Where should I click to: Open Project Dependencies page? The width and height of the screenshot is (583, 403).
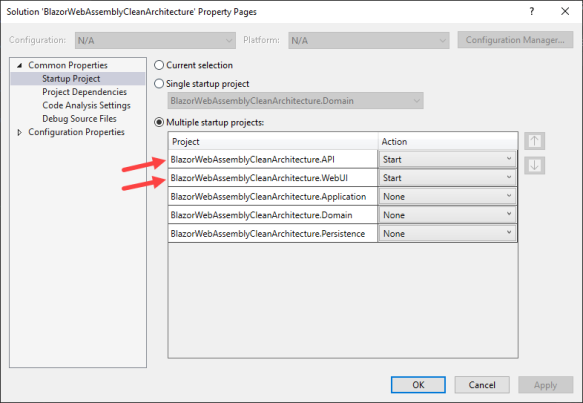84,92
